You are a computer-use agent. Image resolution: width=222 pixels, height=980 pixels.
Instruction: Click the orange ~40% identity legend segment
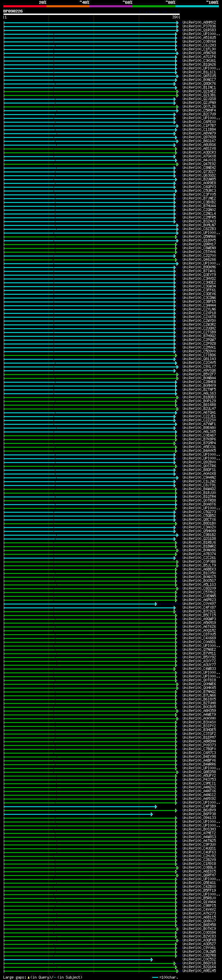(x=68, y=6)
